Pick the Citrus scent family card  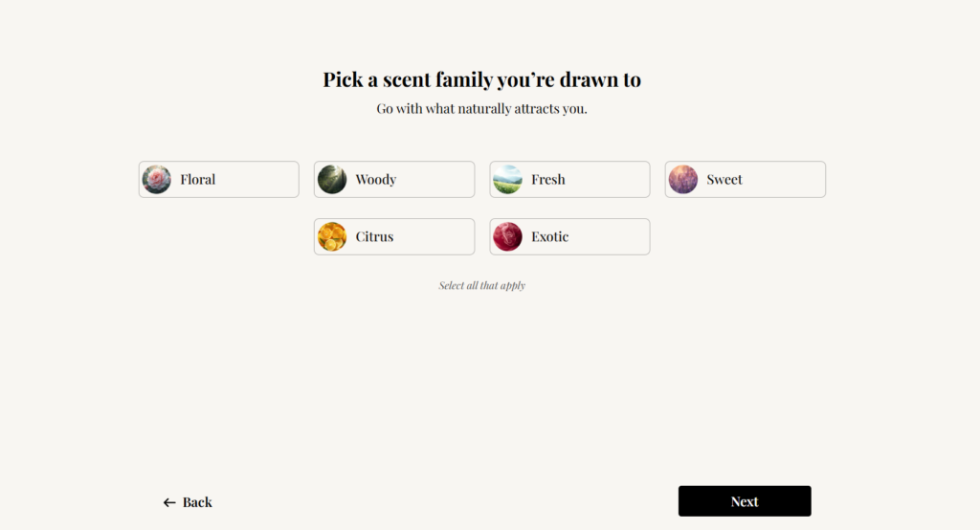[x=394, y=237]
